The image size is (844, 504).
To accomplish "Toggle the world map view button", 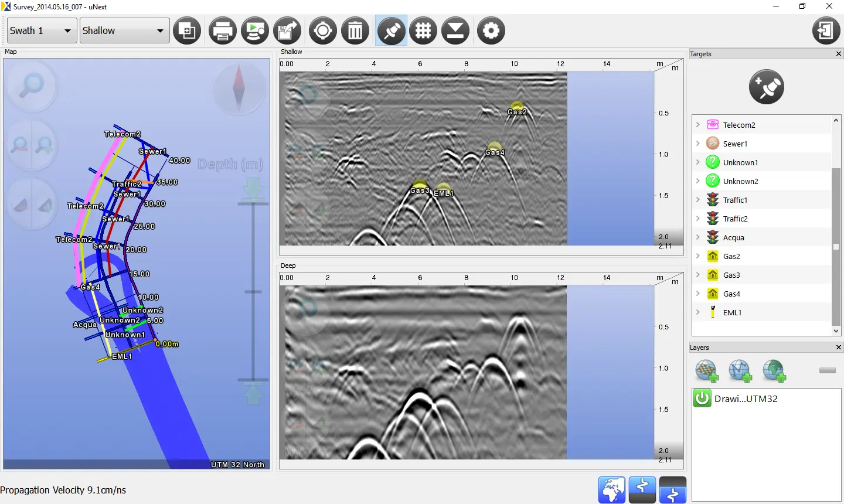I will coord(611,489).
